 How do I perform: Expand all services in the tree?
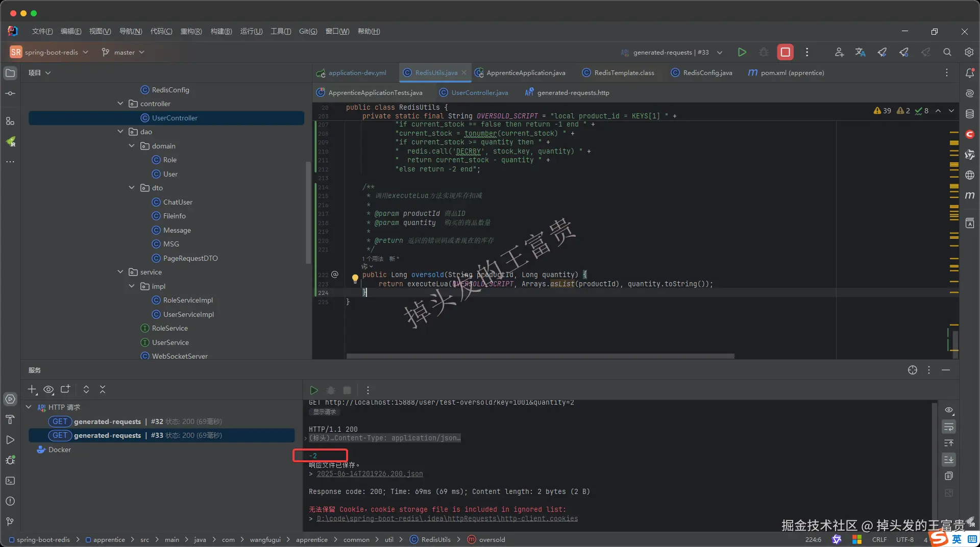[x=86, y=389]
